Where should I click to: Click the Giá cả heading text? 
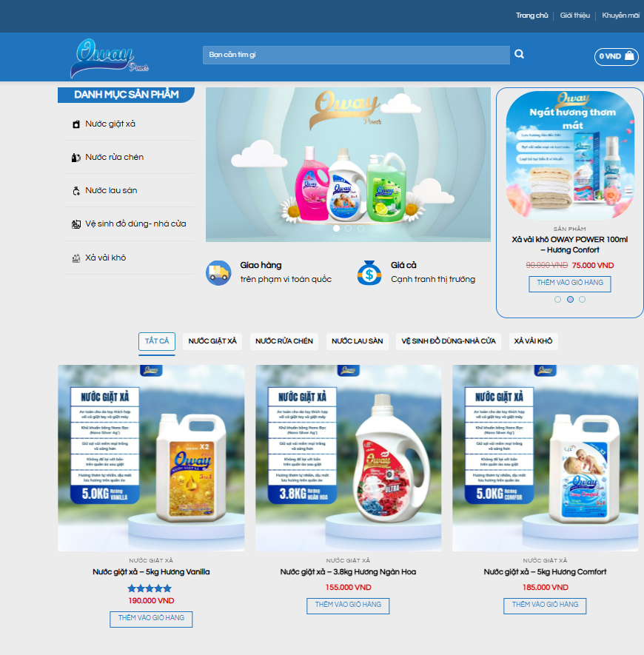[x=403, y=265]
